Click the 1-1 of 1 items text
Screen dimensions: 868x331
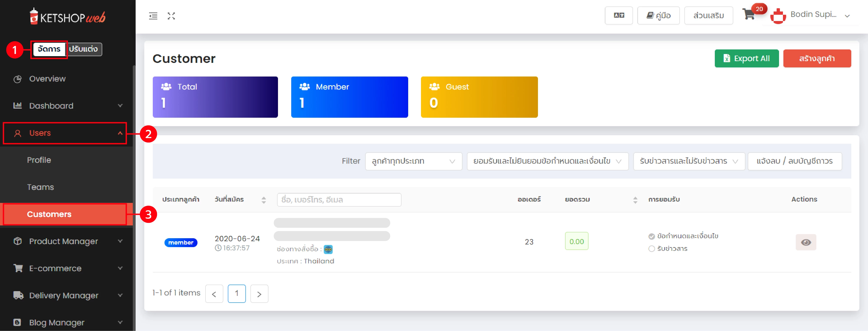176,293
